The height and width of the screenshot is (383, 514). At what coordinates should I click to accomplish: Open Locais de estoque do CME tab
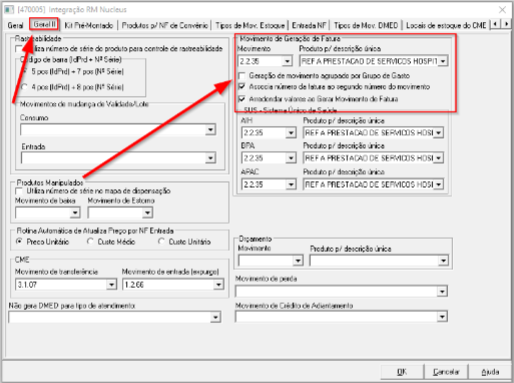click(446, 25)
